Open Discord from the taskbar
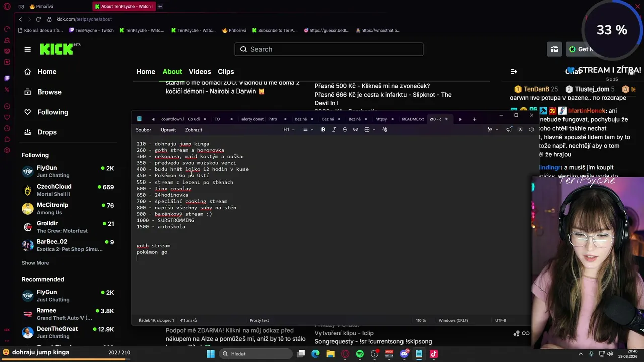 [404, 354]
